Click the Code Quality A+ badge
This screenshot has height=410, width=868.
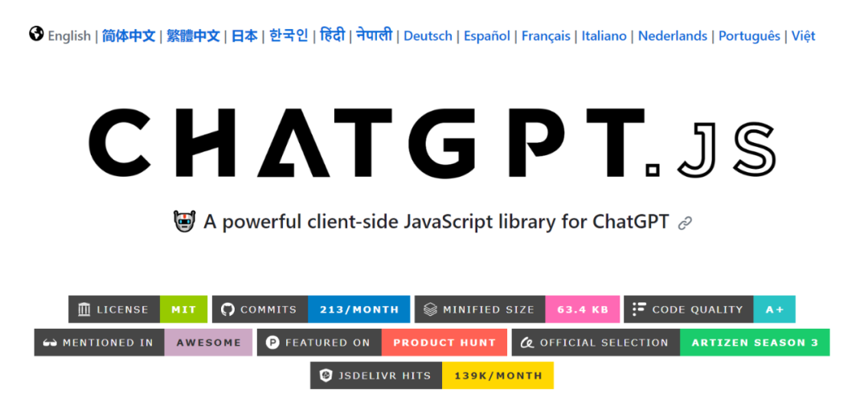click(x=710, y=310)
